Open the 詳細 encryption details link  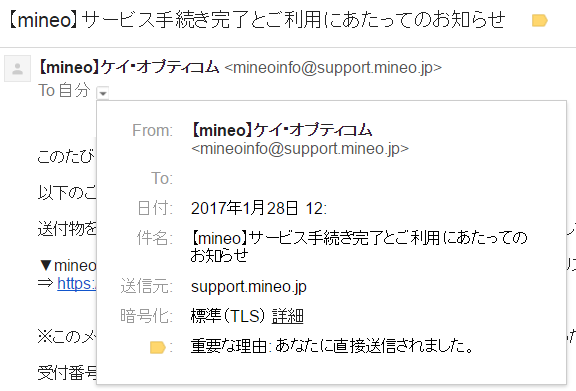coord(288,316)
